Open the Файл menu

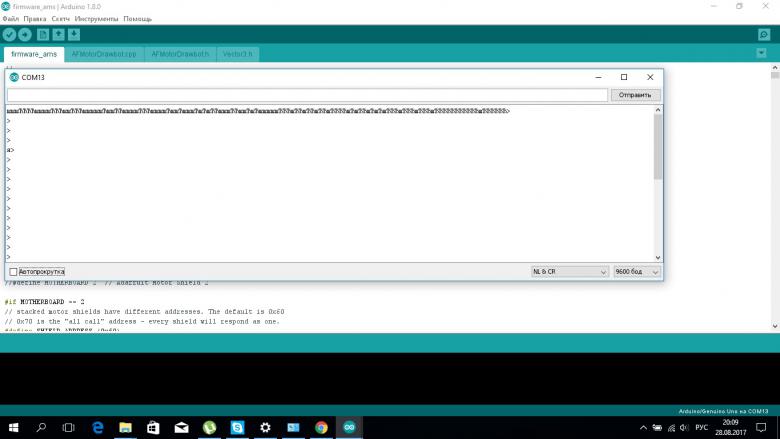10,19
